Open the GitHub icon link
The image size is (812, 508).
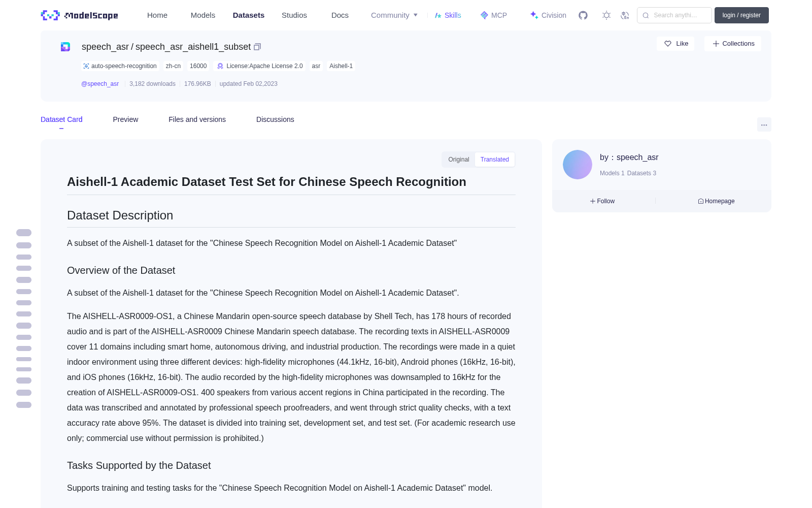[583, 15]
